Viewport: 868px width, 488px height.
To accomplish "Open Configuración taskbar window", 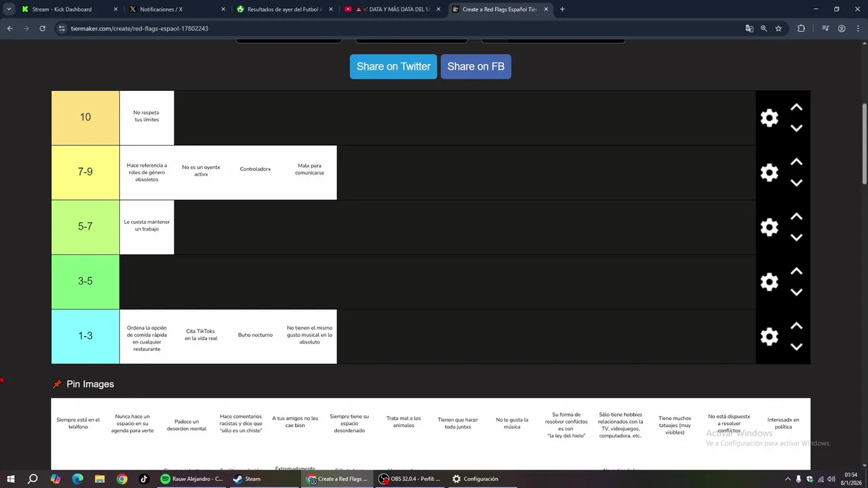I will [x=476, y=479].
